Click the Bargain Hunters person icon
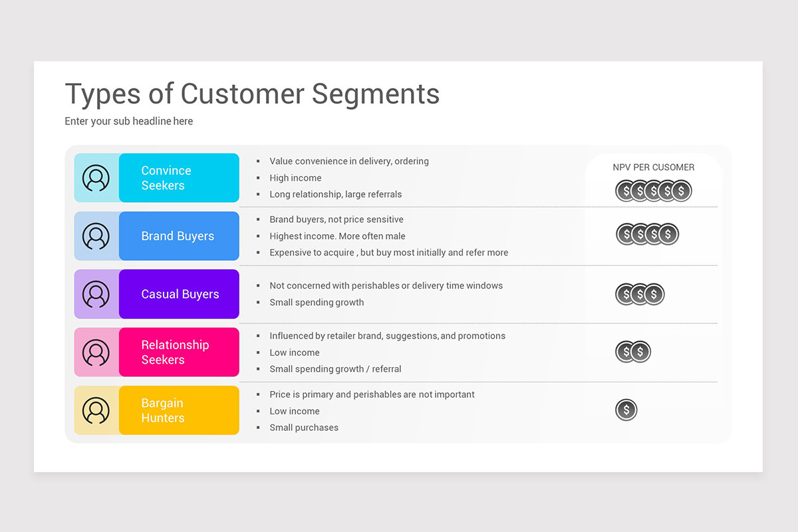The width and height of the screenshot is (798, 532). click(96, 410)
